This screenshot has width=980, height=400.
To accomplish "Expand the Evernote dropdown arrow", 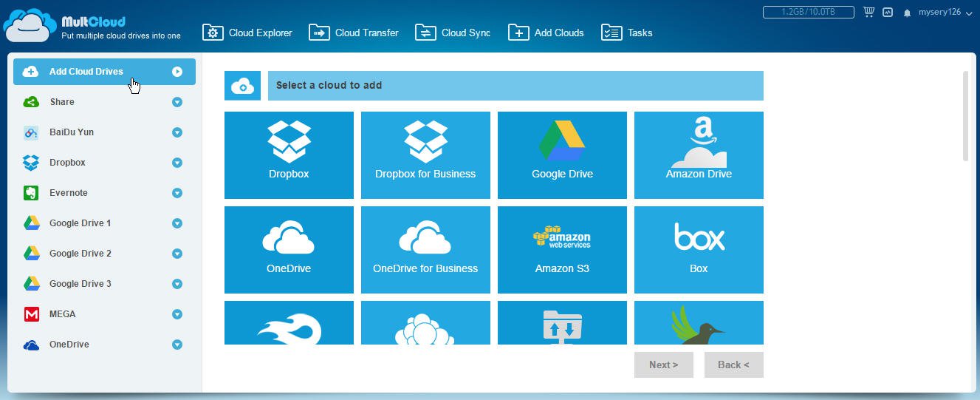I will (x=177, y=193).
